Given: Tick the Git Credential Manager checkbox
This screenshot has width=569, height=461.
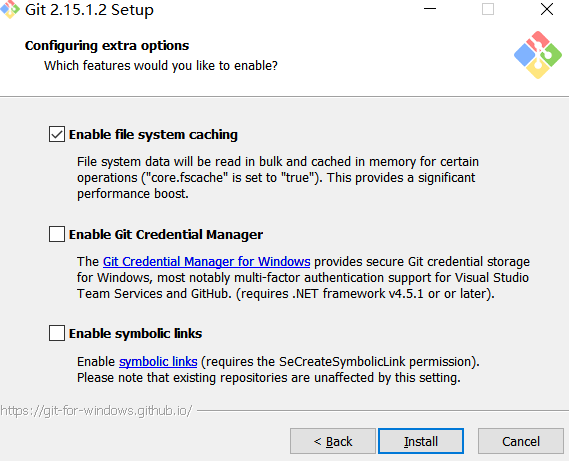Looking at the screenshot, I should coord(57,234).
